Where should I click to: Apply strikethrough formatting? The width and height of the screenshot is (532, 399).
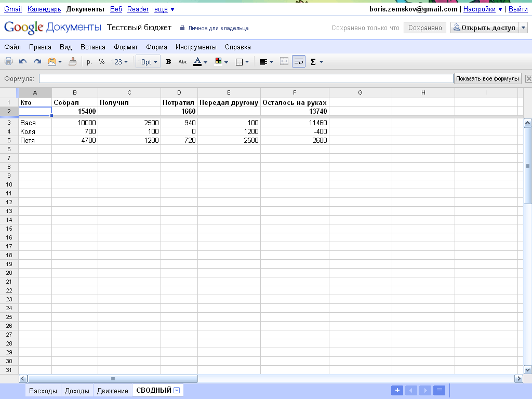click(x=182, y=62)
